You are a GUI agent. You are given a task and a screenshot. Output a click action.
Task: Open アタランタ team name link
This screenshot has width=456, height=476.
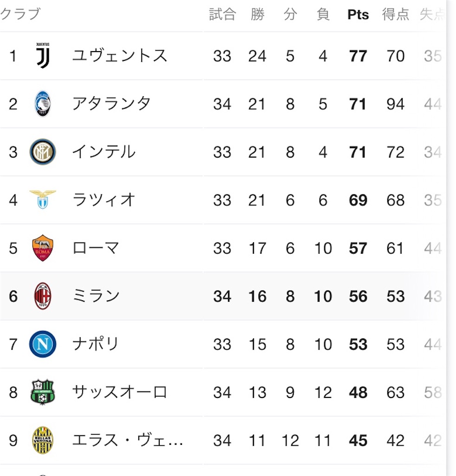pyautogui.click(x=111, y=104)
